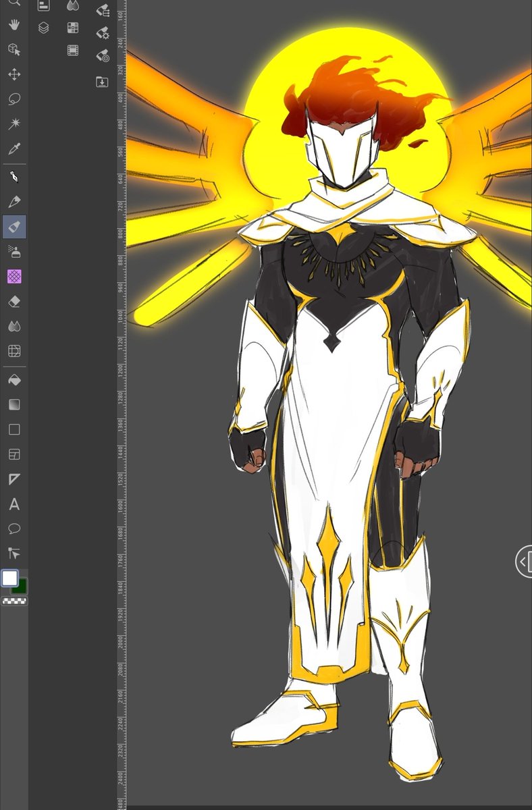Select the Lasso selection tool

[14, 99]
